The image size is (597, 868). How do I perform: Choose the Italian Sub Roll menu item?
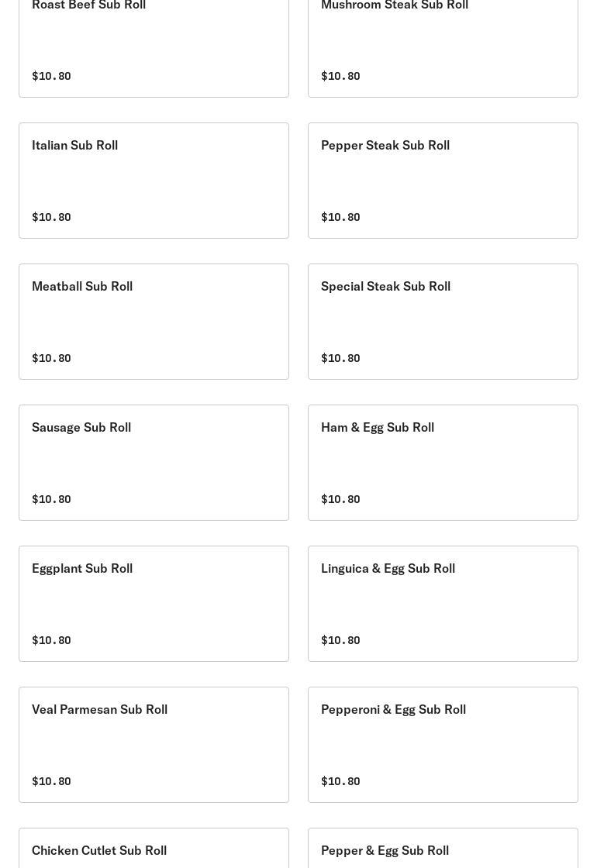coord(154,181)
